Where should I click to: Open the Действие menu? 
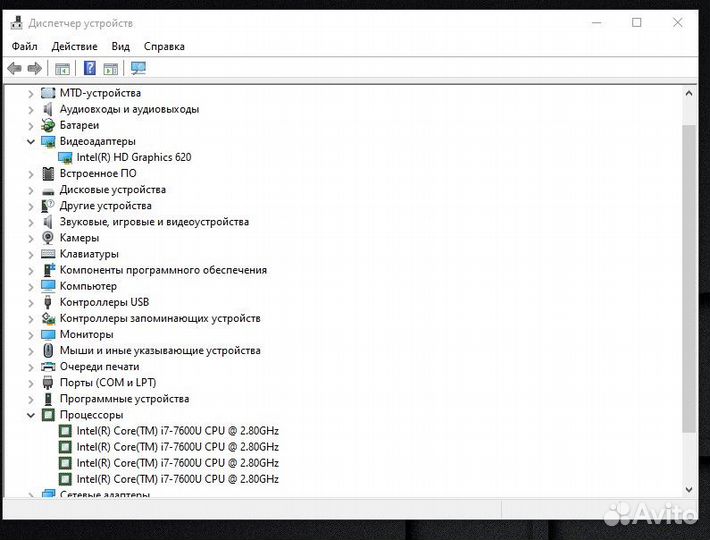74,46
